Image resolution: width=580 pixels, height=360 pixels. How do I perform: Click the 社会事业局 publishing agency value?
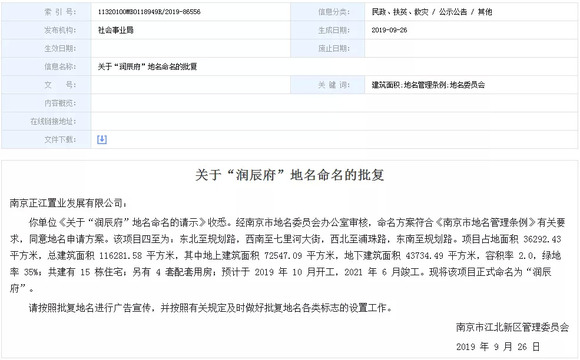(x=115, y=30)
